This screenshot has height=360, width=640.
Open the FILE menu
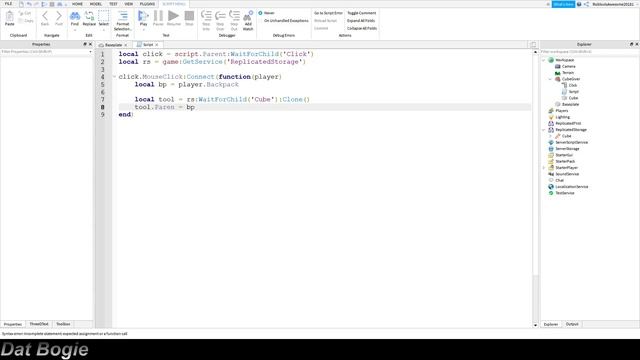click(8, 4)
